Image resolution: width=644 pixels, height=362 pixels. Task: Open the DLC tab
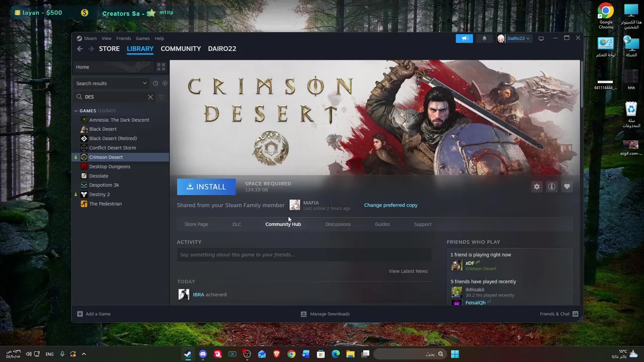point(237,224)
